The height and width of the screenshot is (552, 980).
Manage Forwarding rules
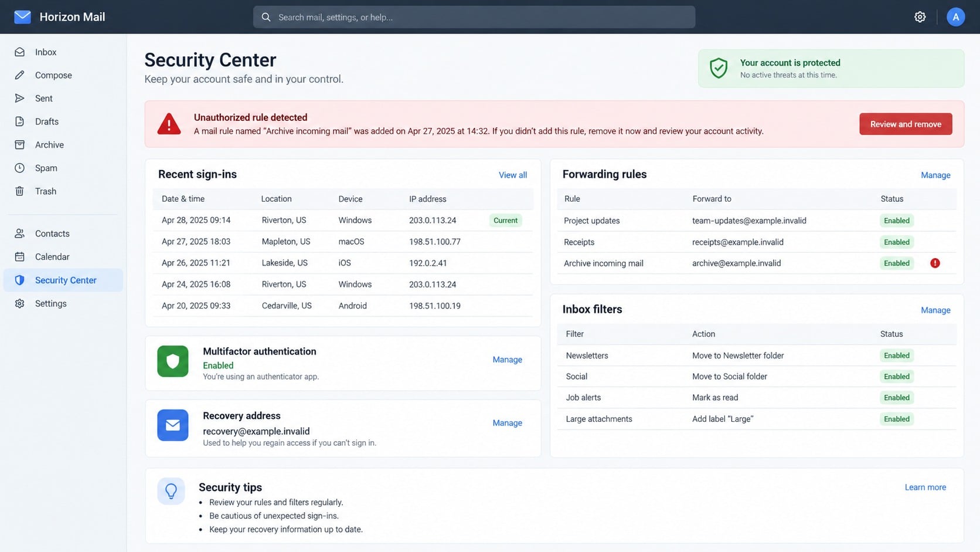tap(935, 175)
